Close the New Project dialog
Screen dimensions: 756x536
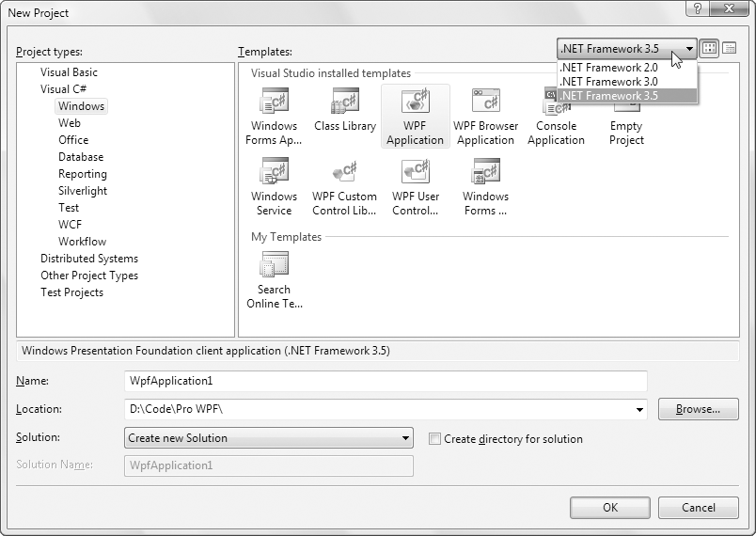[730, 8]
